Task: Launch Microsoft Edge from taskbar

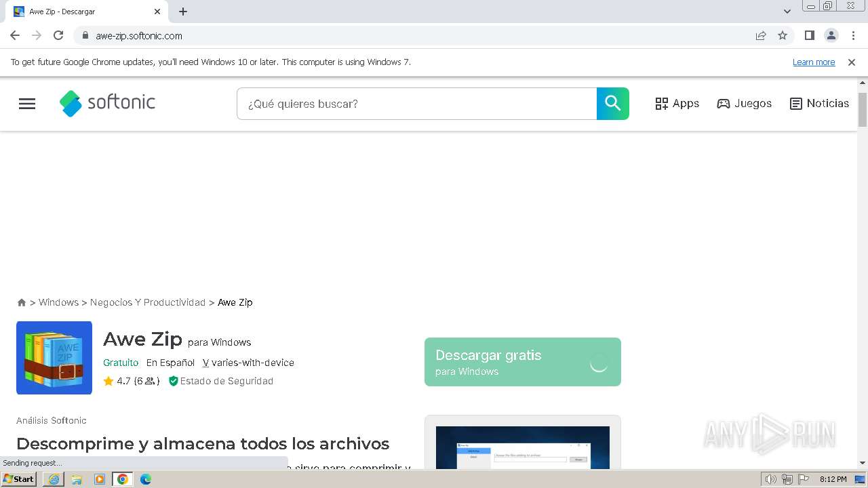Action: click(x=146, y=479)
